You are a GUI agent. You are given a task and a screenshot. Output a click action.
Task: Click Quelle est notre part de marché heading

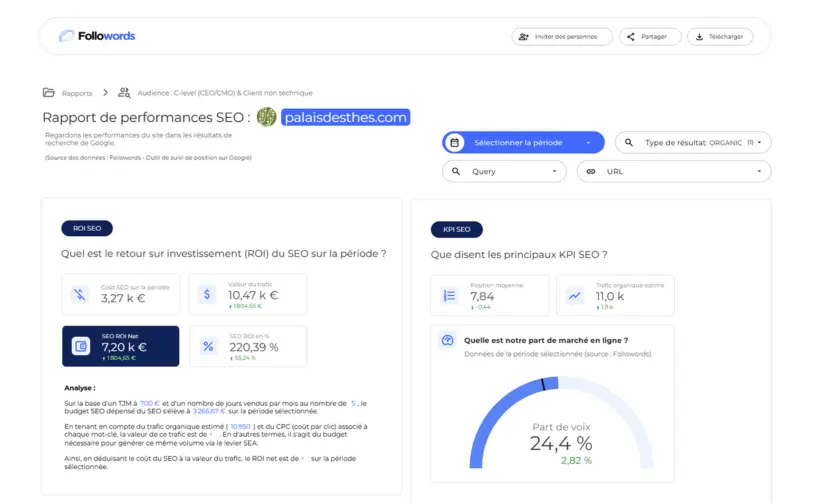(546, 340)
